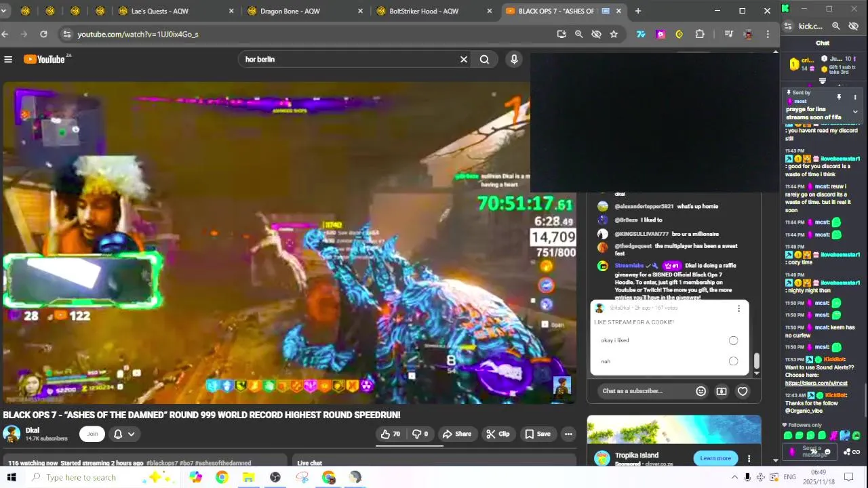This screenshot has width=868, height=488.
Task: Collapse pinned message chevron in Kick chat
Action: pos(855,112)
